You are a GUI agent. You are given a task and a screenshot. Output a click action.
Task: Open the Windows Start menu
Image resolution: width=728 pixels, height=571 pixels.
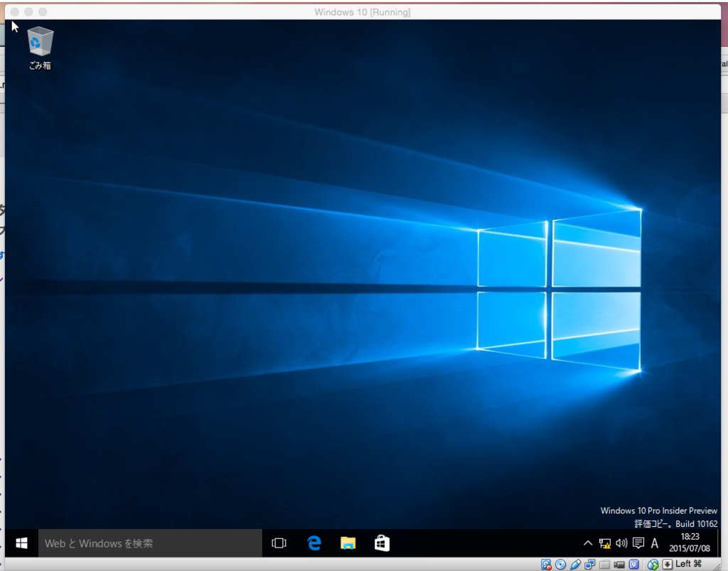[x=21, y=543]
